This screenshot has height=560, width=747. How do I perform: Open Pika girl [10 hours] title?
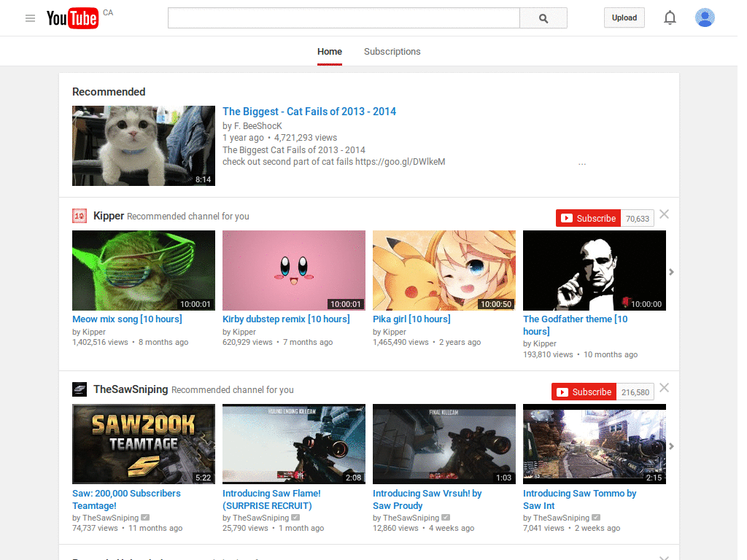pos(411,319)
